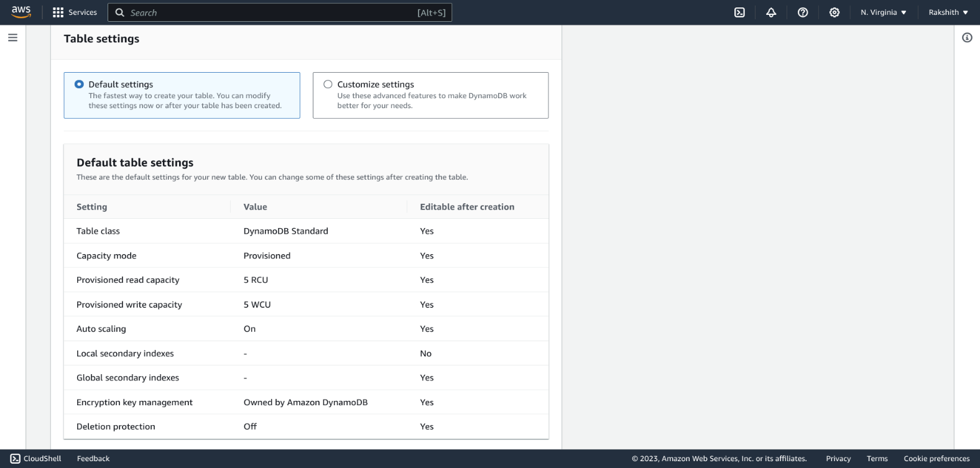
Task: Click the Global secondary indexes label
Action: pos(127,378)
